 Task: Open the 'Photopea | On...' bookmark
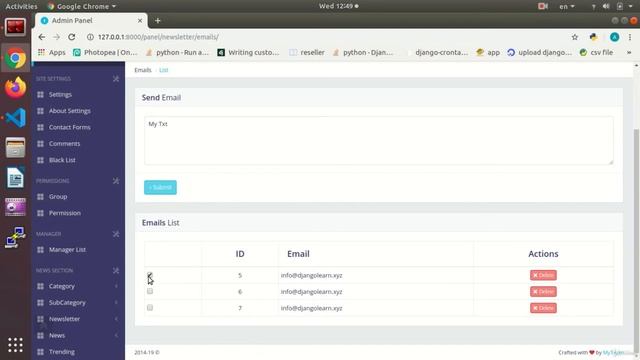point(105,52)
